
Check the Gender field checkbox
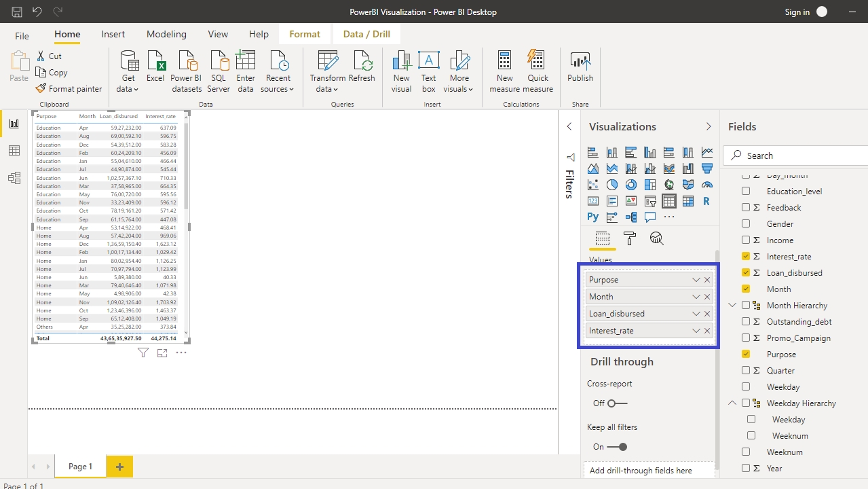coord(746,224)
